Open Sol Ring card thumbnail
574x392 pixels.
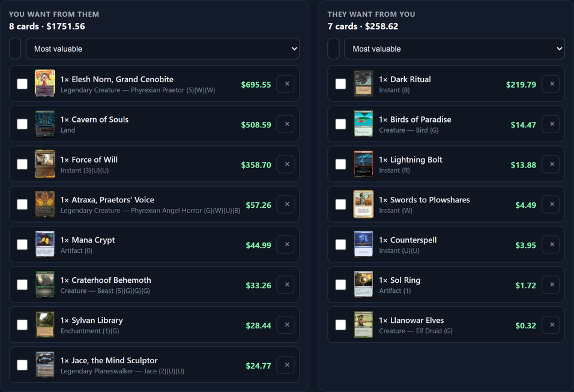pos(363,285)
